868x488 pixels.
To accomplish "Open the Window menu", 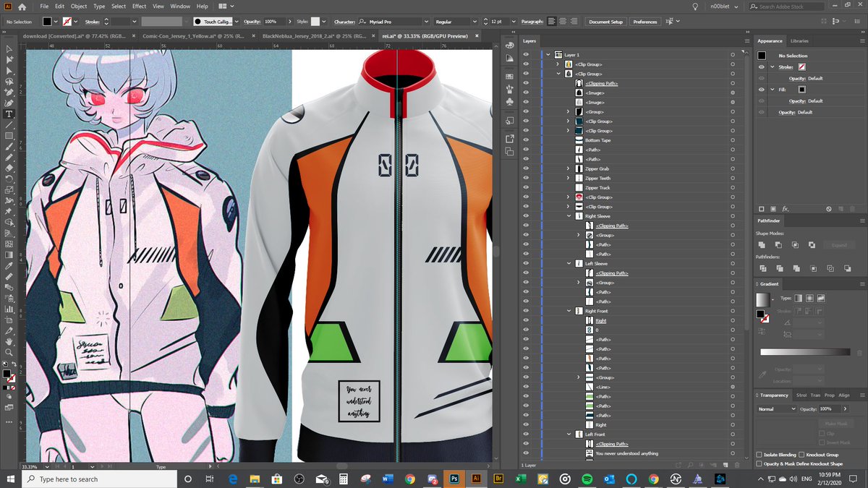I will (x=181, y=7).
